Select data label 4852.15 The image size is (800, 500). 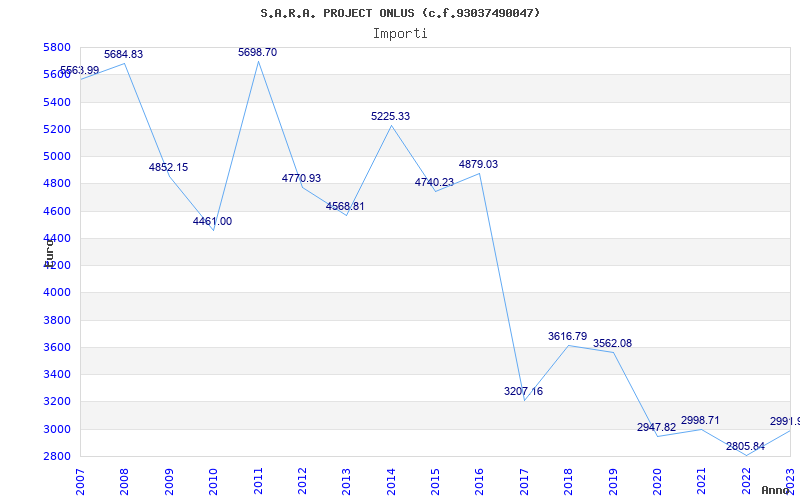tap(168, 167)
